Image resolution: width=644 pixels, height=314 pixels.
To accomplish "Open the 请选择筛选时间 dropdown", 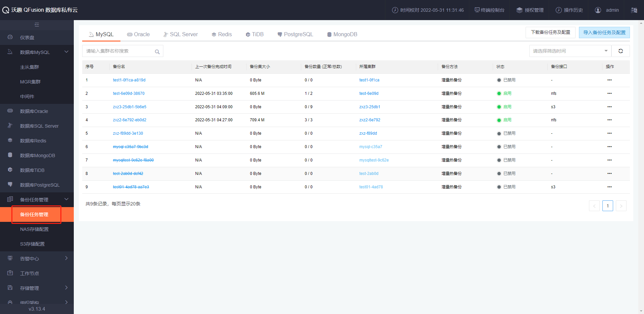I will [570, 51].
